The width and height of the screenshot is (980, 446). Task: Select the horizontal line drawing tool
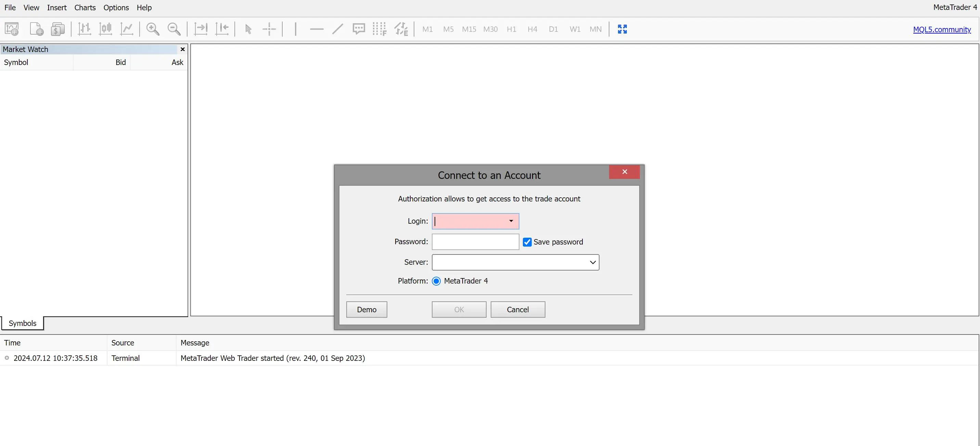pyautogui.click(x=317, y=29)
